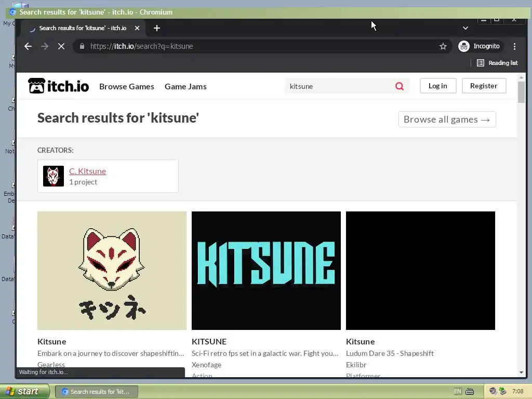Click the browser back arrow
This screenshot has width=532, height=399.
[28, 46]
